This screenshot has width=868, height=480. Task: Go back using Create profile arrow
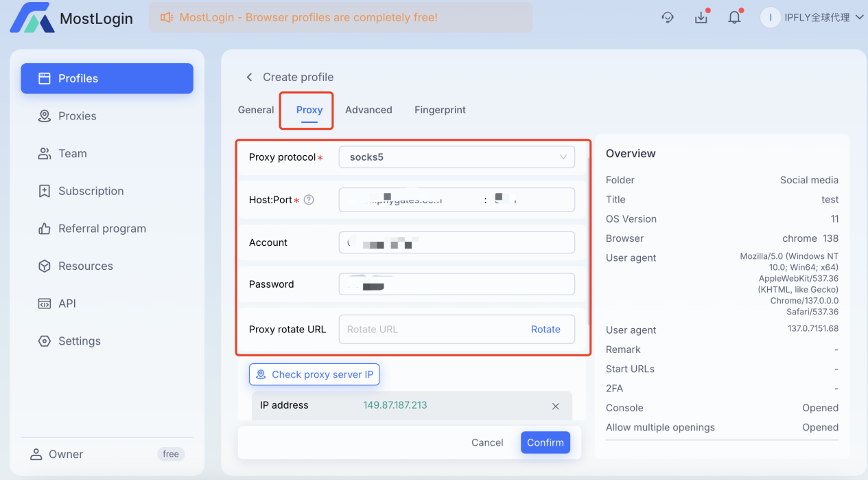[249, 77]
